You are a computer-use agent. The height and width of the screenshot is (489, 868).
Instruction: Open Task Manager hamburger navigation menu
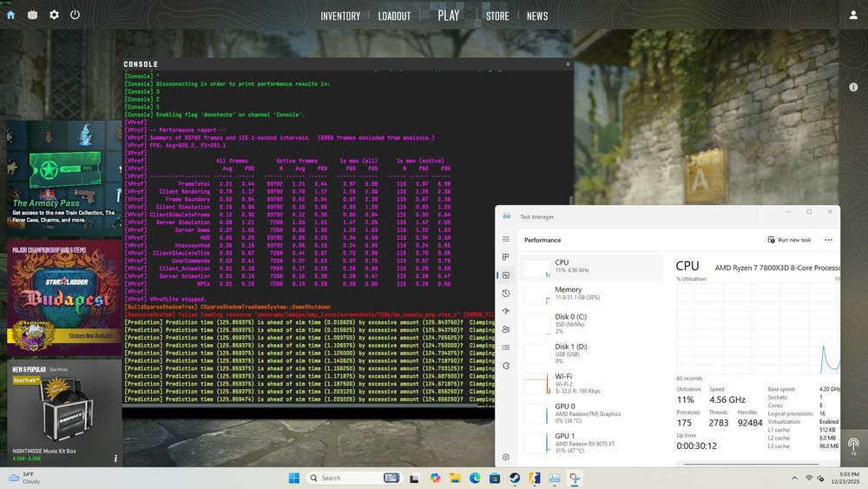pos(506,239)
